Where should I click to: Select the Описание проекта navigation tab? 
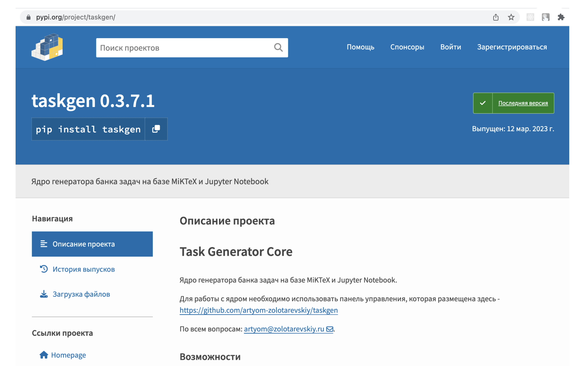[x=92, y=244]
